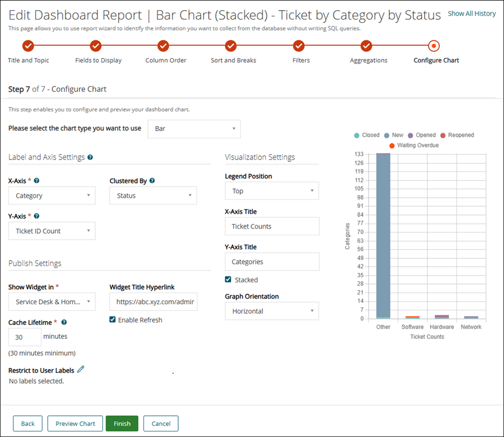Click the X-Axis help icon
This screenshot has height=437, width=504.
(x=36, y=181)
